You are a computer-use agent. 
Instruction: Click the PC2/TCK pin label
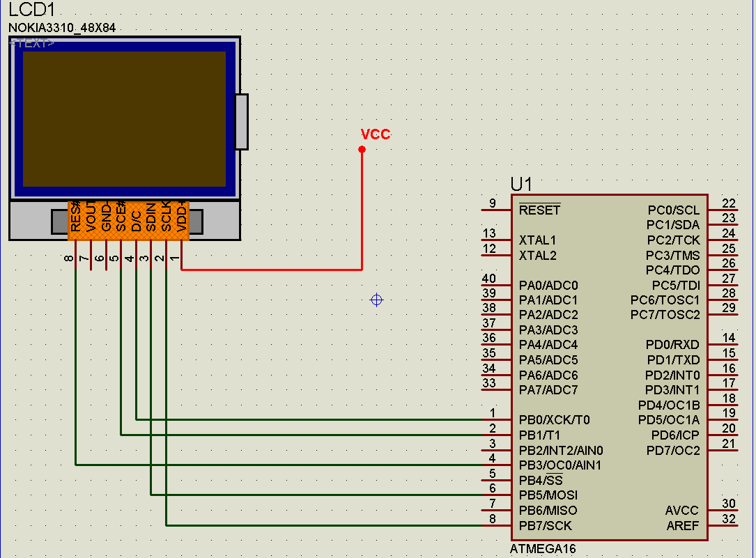673,240
